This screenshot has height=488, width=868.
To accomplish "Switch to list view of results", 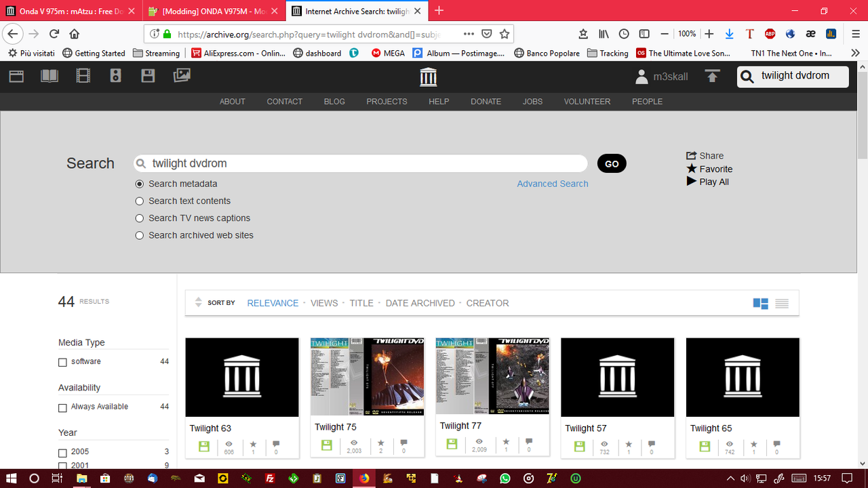I will tap(782, 304).
